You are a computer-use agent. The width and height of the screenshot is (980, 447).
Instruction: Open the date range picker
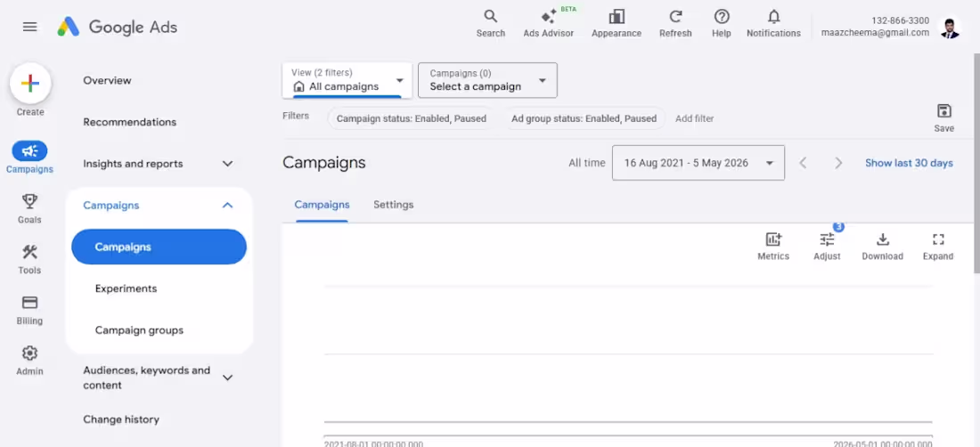pyautogui.click(x=698, y=163)
